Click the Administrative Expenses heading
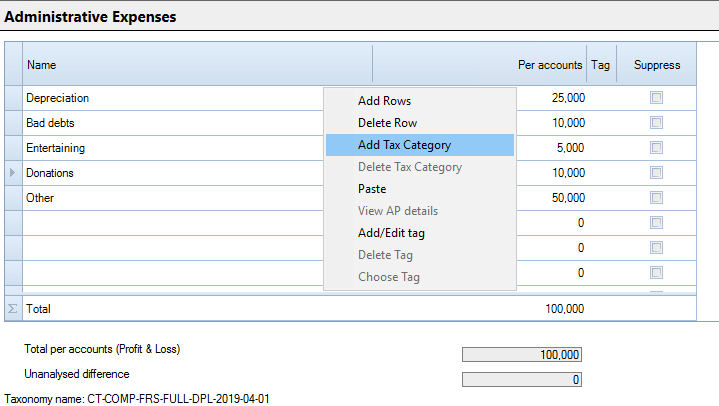Image resolution: width=719 pixels, height=406 pixels. tap(90, 17)
